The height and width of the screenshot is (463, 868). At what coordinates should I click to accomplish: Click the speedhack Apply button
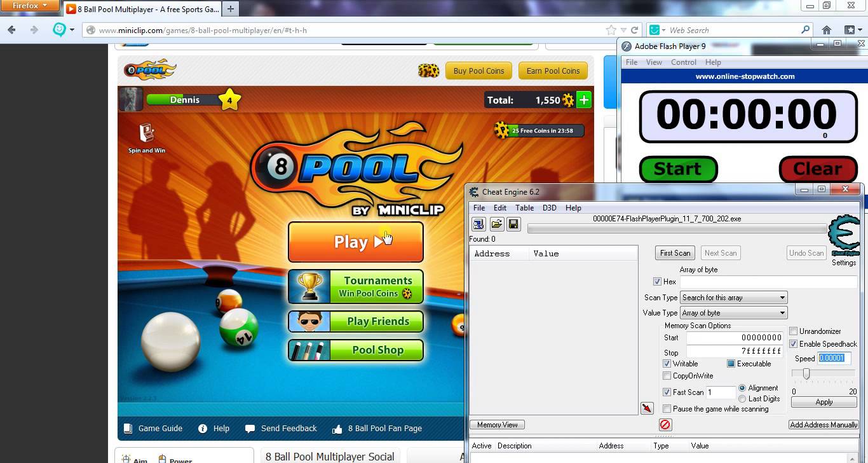click(824, 402)
